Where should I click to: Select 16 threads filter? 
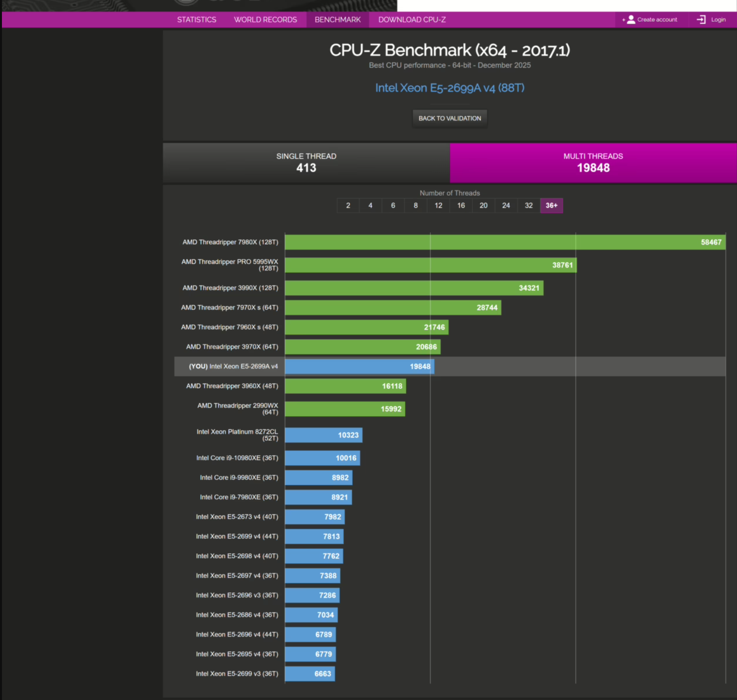pos(461,205)
